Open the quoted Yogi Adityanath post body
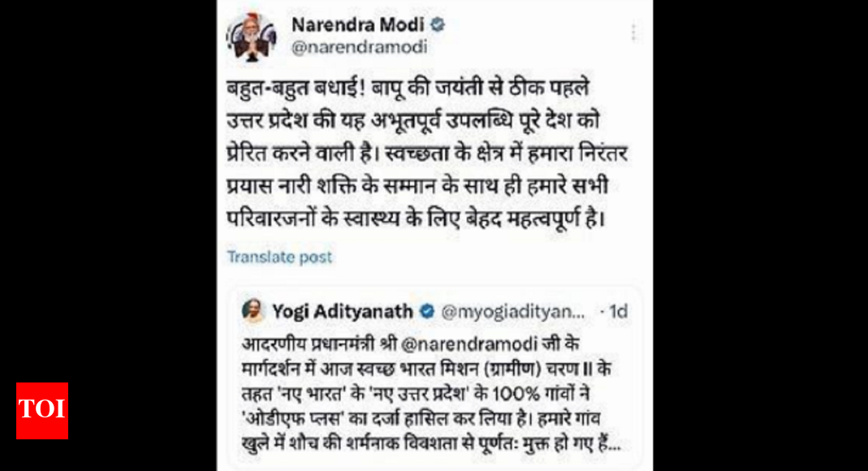The width and height of the screenshot is (868, 471). (x=426, y=394)
